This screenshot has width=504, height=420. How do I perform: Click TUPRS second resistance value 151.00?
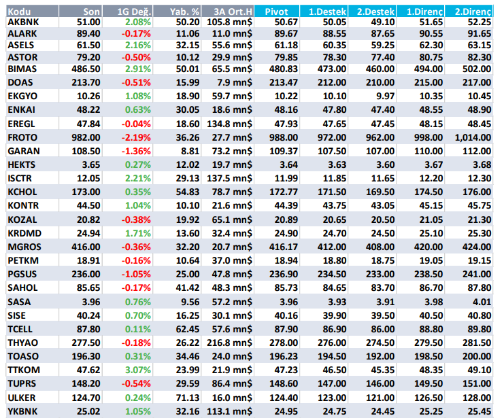[x=477, y=384]
